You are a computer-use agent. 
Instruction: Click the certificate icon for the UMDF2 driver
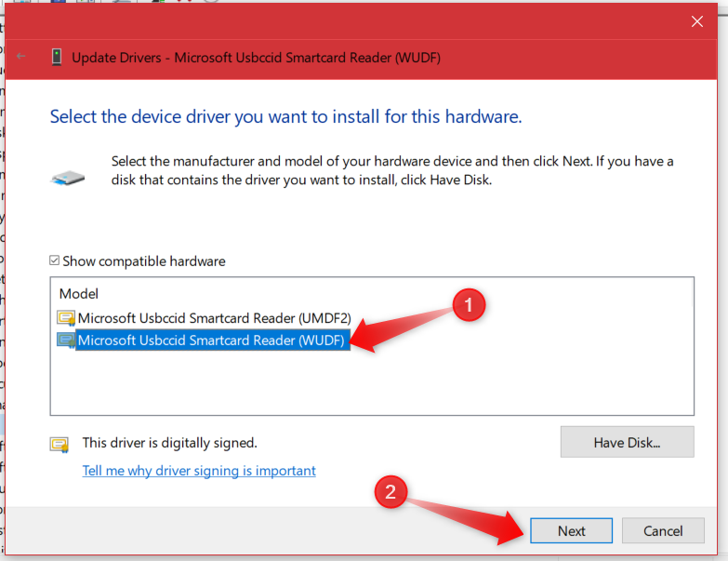coord(66,318)
